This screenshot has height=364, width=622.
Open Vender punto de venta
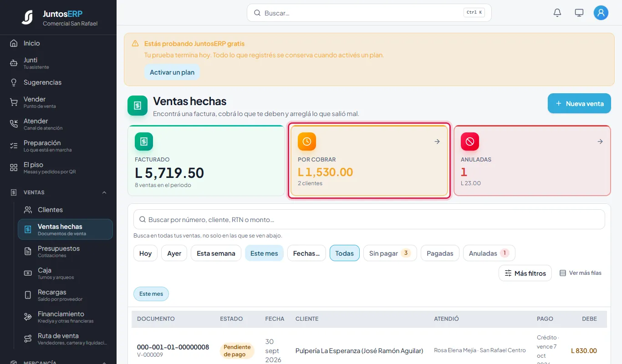[58, 102]
